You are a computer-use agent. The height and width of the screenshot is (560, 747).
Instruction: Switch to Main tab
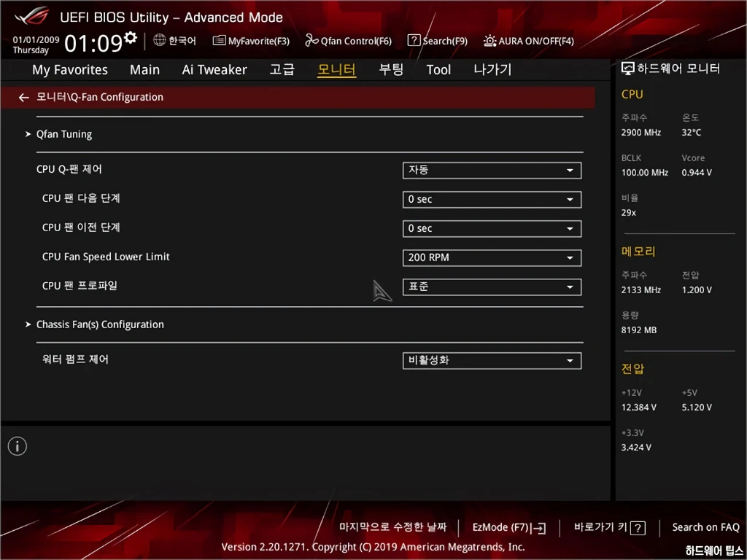point(145,69)
